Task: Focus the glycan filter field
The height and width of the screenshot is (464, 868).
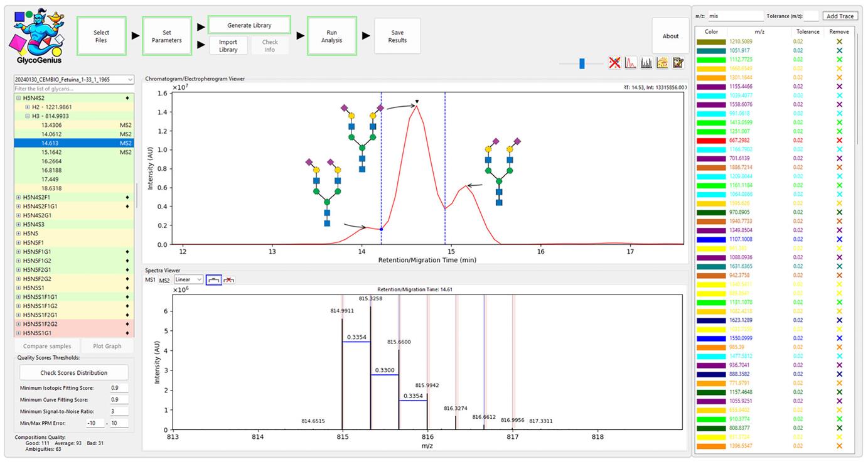Action: [x=74, y=89]
